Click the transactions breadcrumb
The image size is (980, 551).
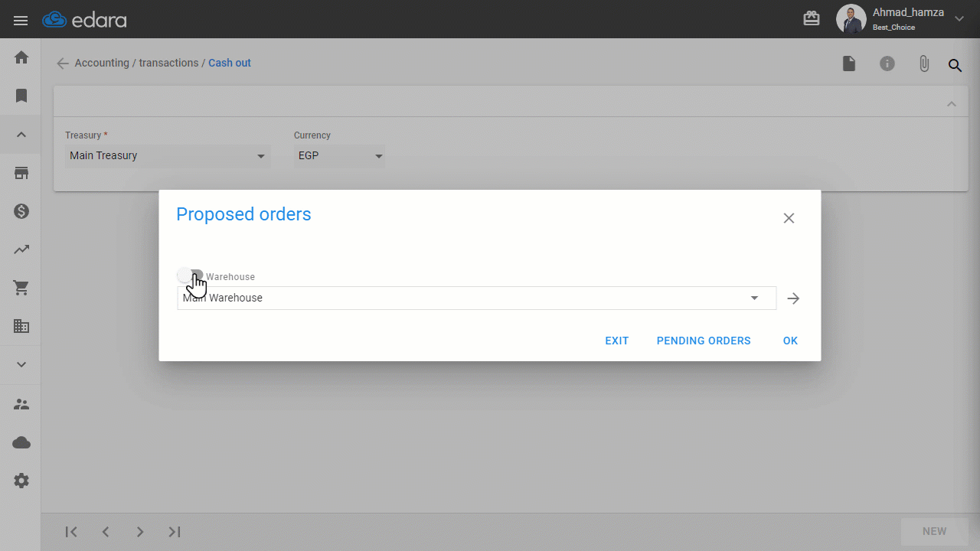[x=168, y=64]
